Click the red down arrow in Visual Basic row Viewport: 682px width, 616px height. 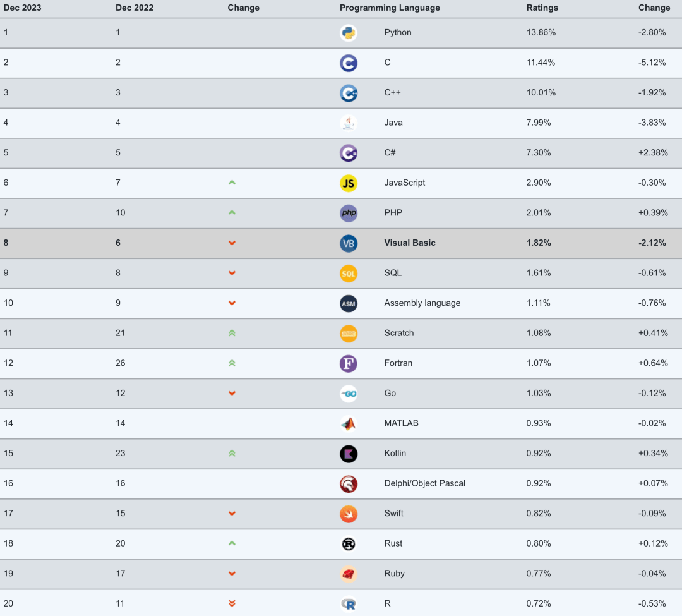(x=232, y=243)
